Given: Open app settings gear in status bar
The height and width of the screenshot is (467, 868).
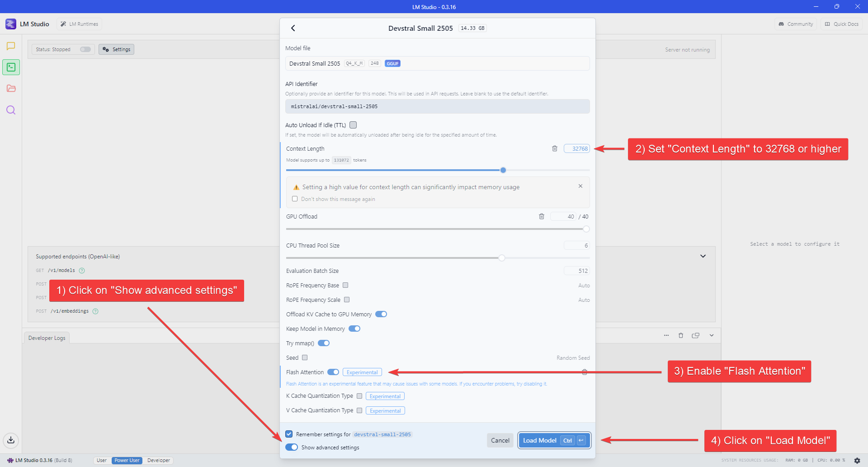Looking at the screenshot, I should coord(857,460).
